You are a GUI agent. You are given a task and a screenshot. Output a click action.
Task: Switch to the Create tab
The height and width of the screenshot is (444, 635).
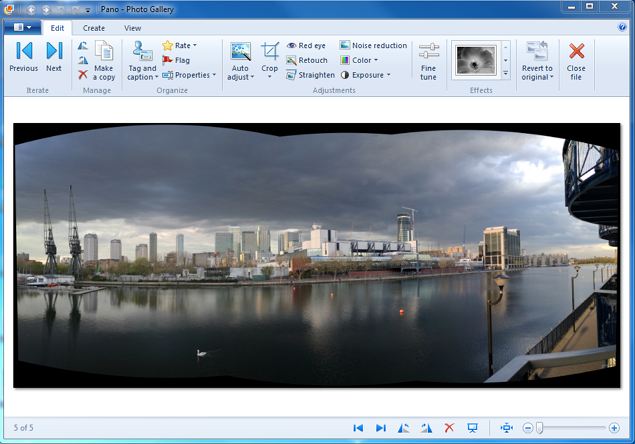(x=94, y=28)
